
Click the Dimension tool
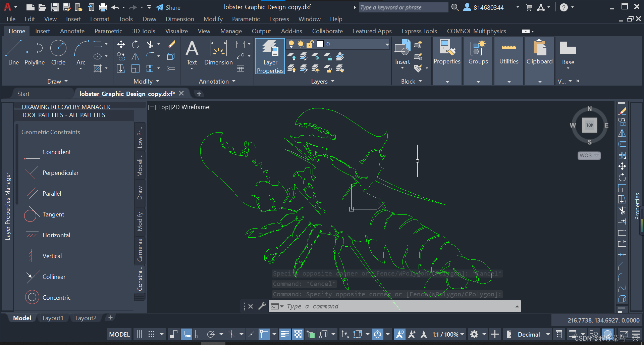pos(218,53)
